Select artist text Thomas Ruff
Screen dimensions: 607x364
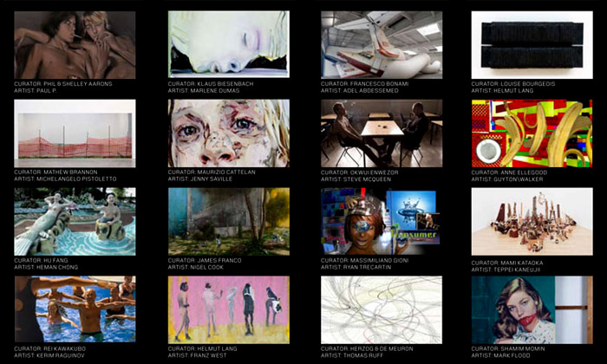point(352,355)
